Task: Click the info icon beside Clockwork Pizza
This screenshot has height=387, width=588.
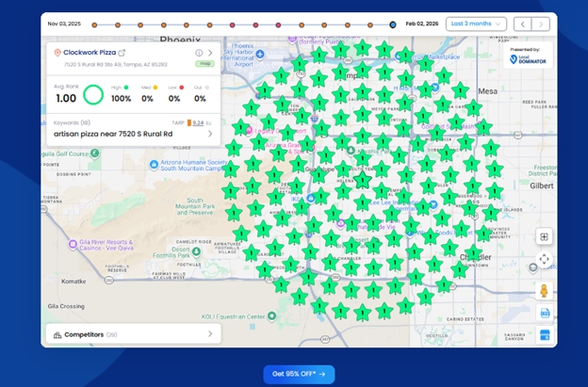Action: click(x=199, y=53)
